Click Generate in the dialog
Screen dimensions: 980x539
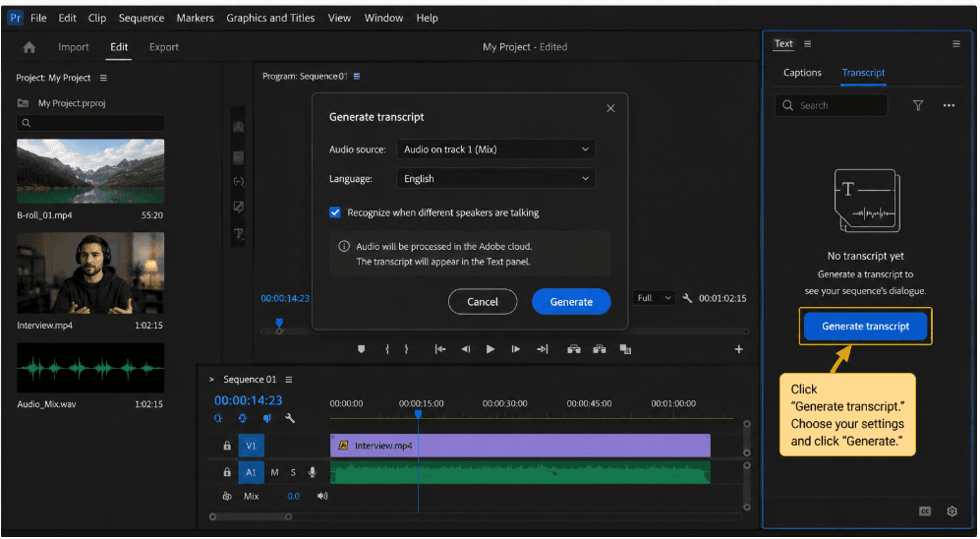pos(571,302)
